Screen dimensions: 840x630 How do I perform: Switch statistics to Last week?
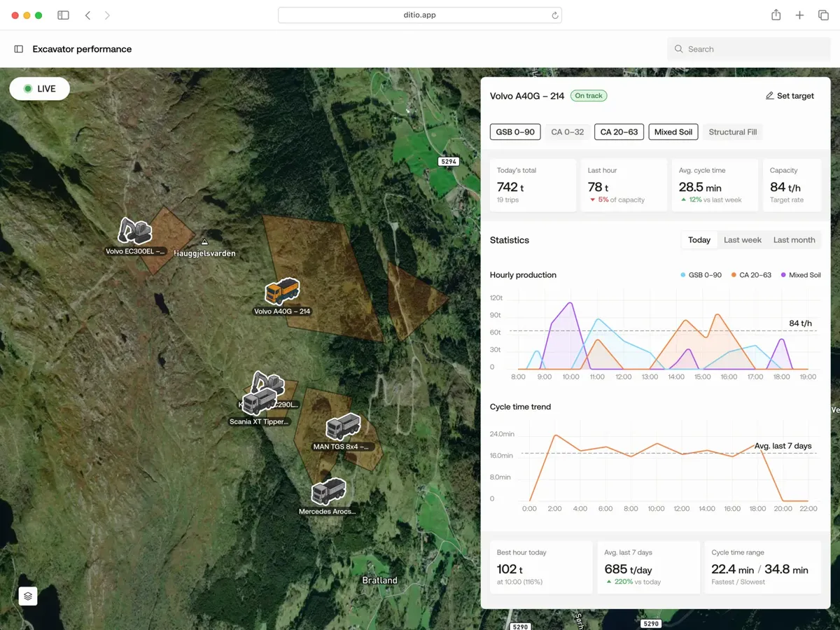pos(743,239)
